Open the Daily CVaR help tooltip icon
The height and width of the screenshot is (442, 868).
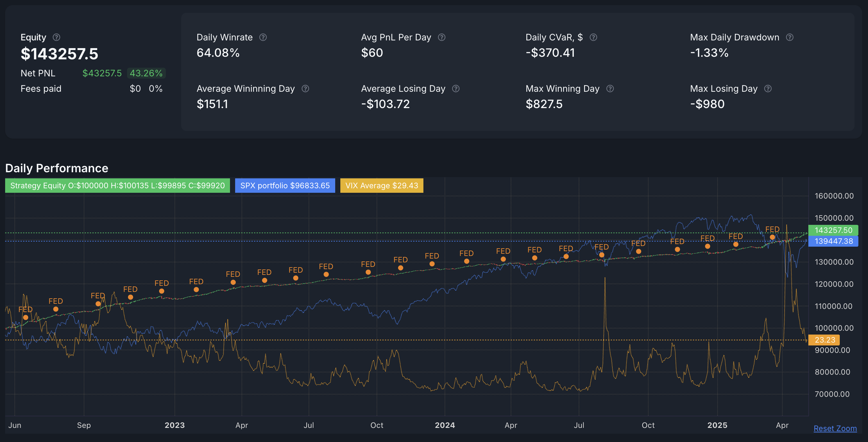point(593,37)
